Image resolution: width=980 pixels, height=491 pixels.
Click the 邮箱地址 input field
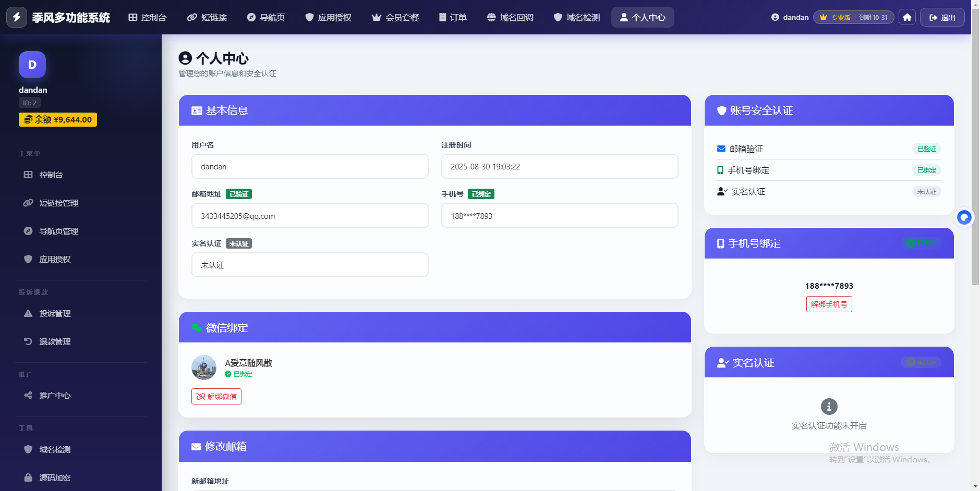(x=310, y=216)
